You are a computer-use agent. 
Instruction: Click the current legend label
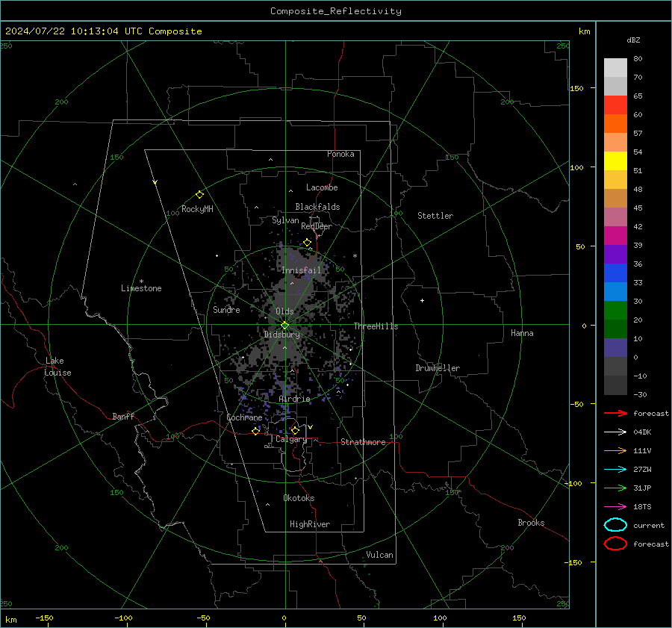(x=649, y=526)
